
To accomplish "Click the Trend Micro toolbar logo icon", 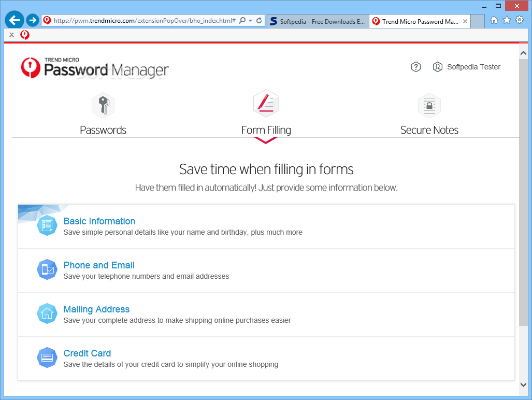I will pyautogui.click(x=25, y=35).
